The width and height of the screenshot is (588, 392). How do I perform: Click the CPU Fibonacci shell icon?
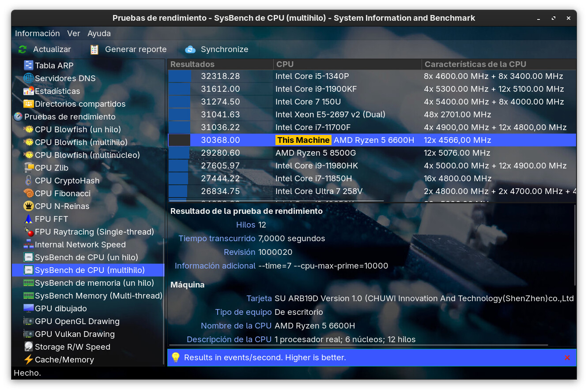click(x=29, y=194)
